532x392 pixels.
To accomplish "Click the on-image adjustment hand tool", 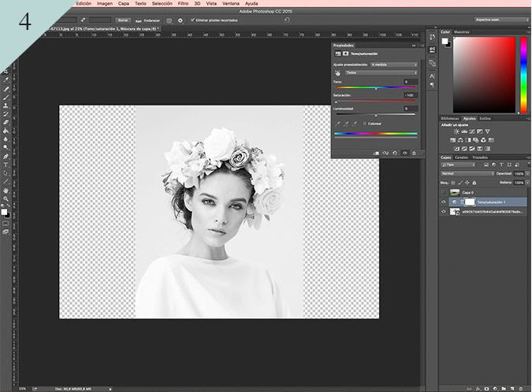I will 337,73.
